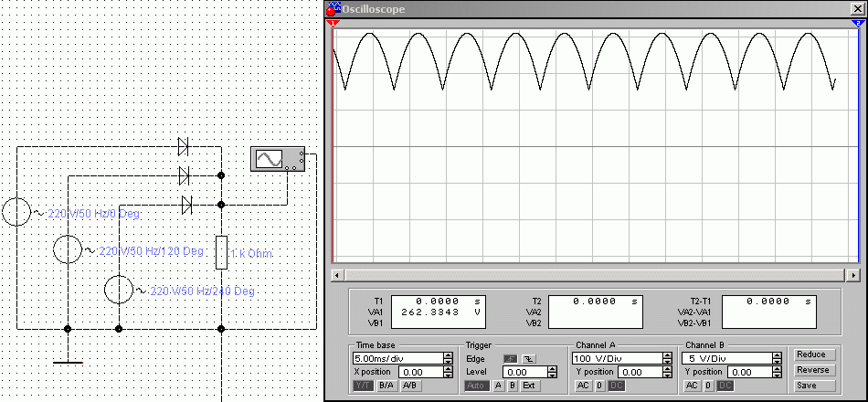Click the topmost diode in the circuit

click(184, 145)
